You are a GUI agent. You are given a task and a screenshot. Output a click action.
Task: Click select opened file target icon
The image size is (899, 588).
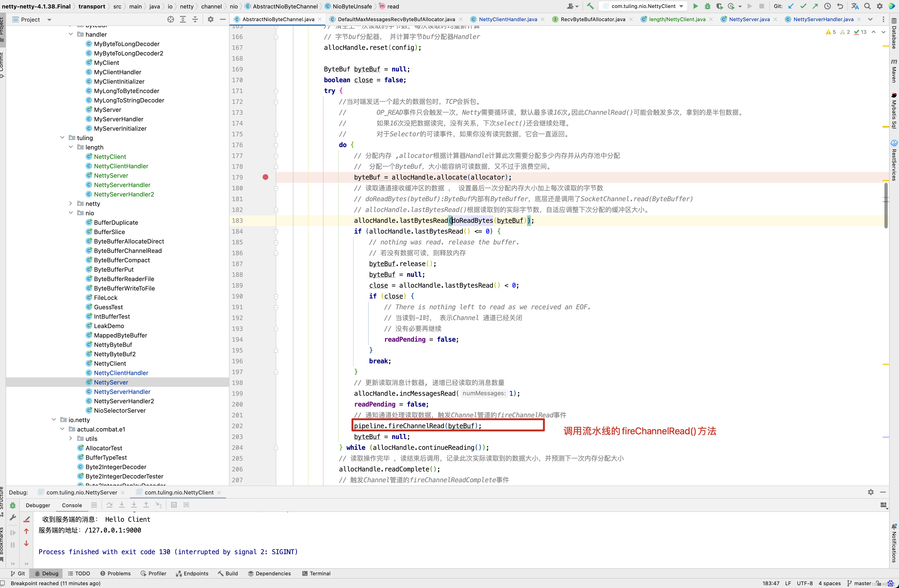coord(171,19)
